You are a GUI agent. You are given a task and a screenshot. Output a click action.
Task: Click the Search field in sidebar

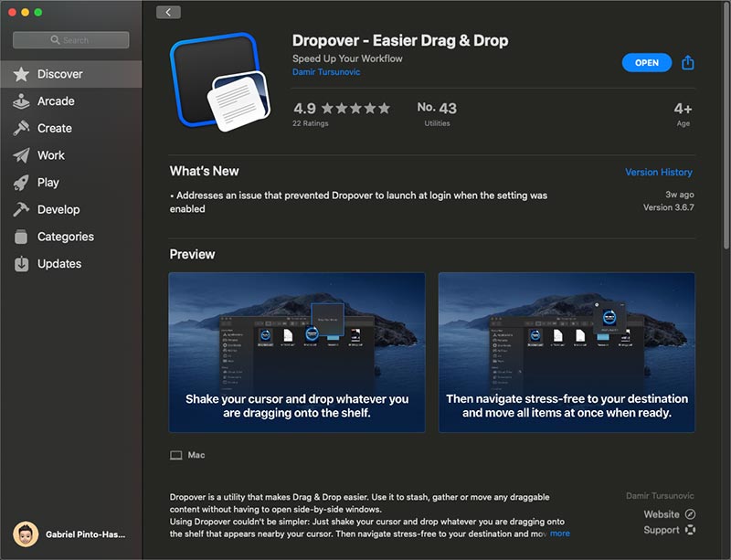click(x=70, y=40)
